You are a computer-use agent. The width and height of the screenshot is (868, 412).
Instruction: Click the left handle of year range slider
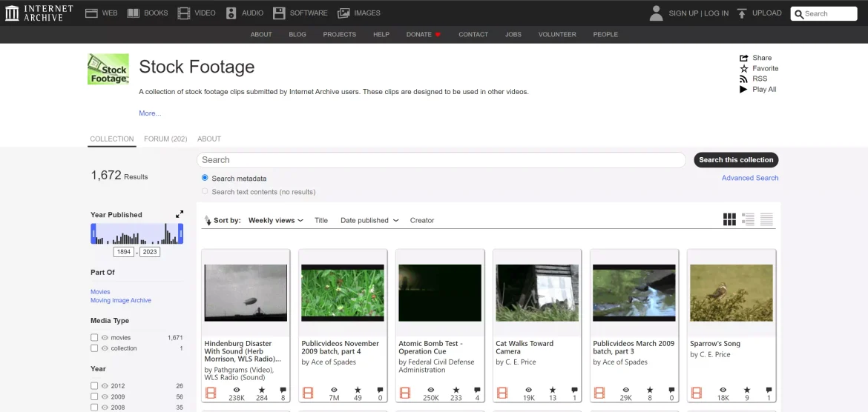tap(93, 234)
